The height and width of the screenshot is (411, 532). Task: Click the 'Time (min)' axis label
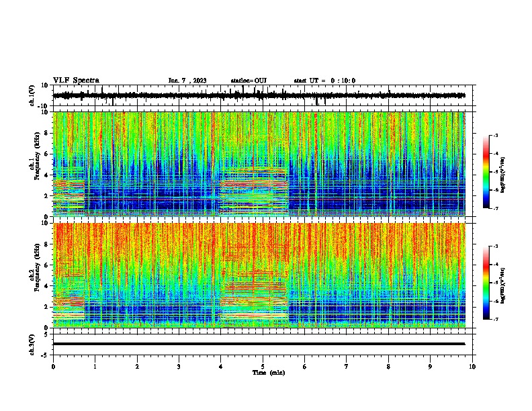pos(269,373)
